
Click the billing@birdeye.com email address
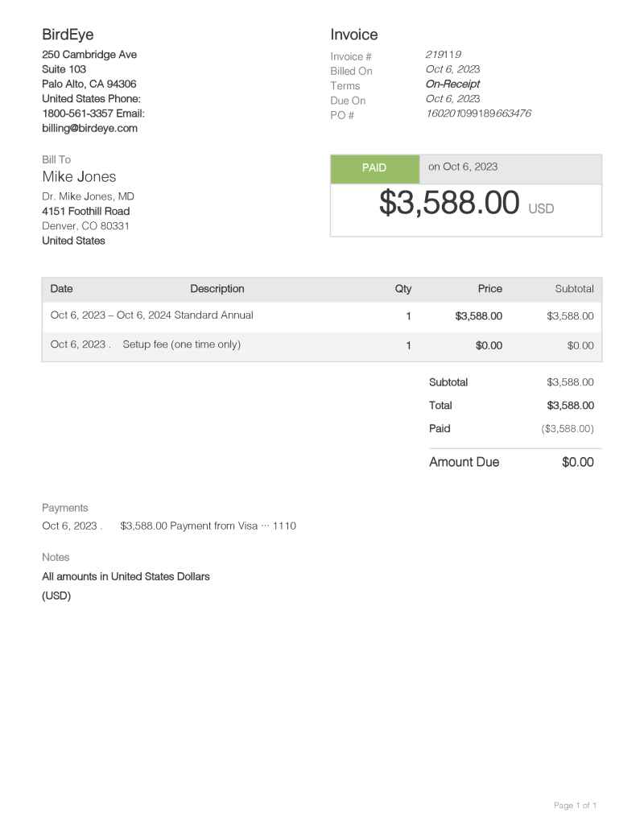(89, 128)
